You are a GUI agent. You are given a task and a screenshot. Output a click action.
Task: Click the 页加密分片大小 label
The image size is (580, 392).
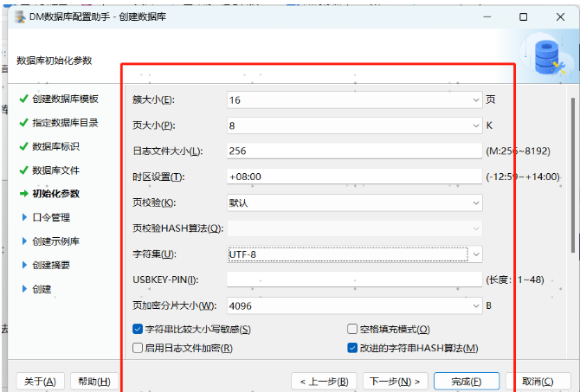point(175,305)
